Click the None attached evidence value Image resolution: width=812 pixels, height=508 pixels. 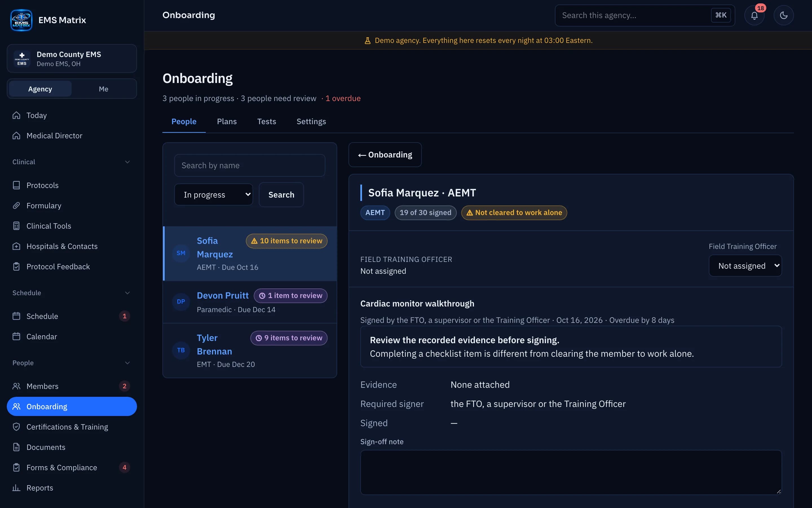(x=480, y=385)
